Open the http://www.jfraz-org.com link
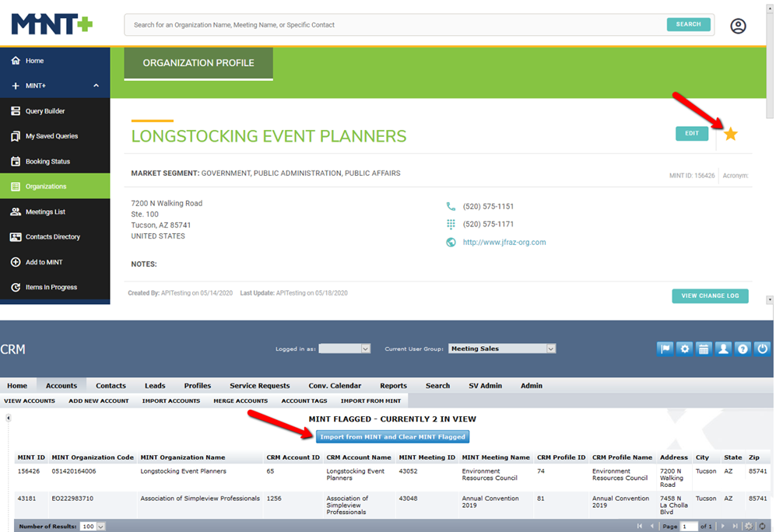This screenshot has width=776, height=532. tap(504, 242)
